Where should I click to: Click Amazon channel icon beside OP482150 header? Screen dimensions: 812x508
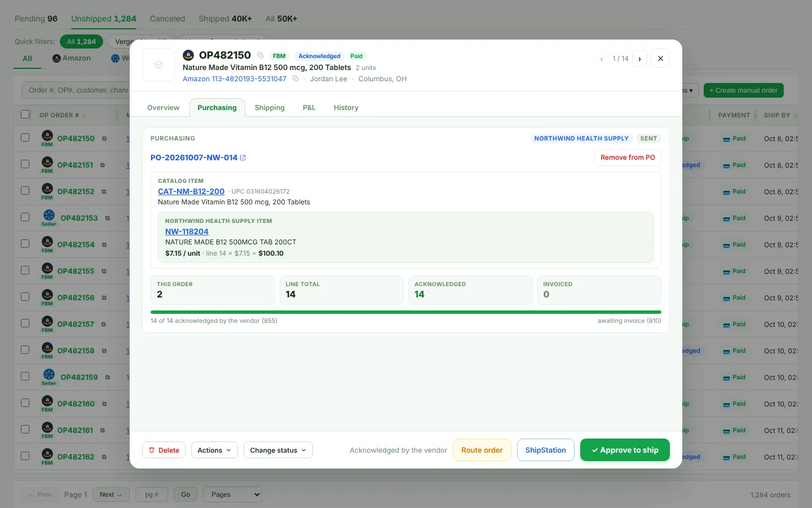(x=188, y=55)
